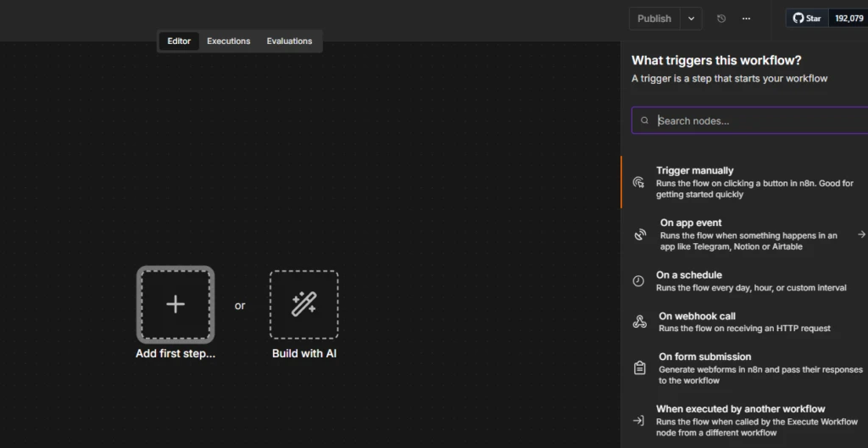Select the executed by another workflow icon
The width and height of the screenshot is (868, 448).
point(638,421)
